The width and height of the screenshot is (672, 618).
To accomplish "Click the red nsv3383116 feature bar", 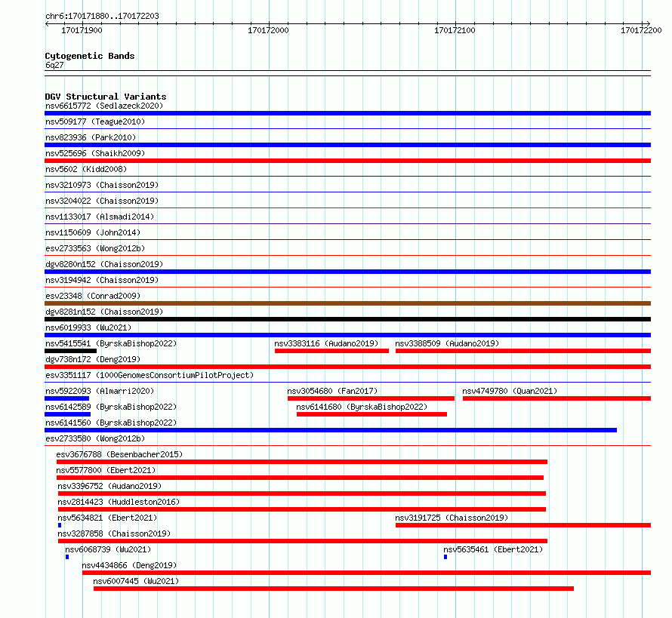I will point(331,351).
